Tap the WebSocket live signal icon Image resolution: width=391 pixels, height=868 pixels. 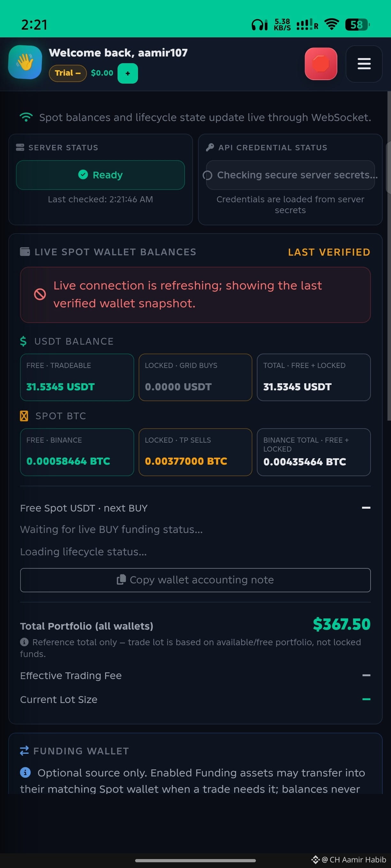(x=26, y=117)
